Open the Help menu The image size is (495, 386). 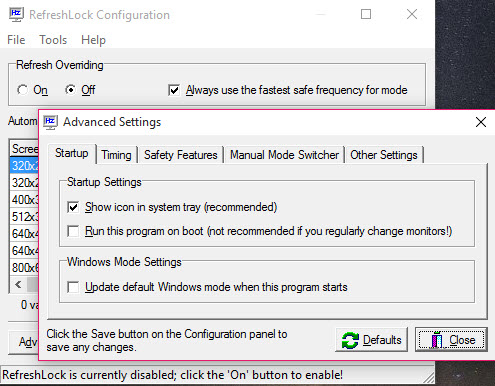[x=93, y=40]
